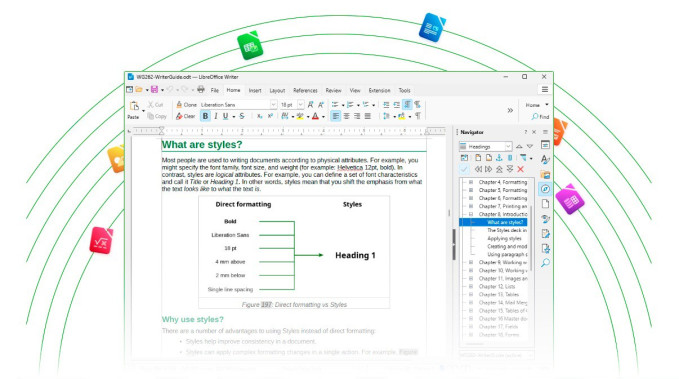Click the Save icon in top toolbar
The image size is (679, 379).
click(x=154, y=90)
